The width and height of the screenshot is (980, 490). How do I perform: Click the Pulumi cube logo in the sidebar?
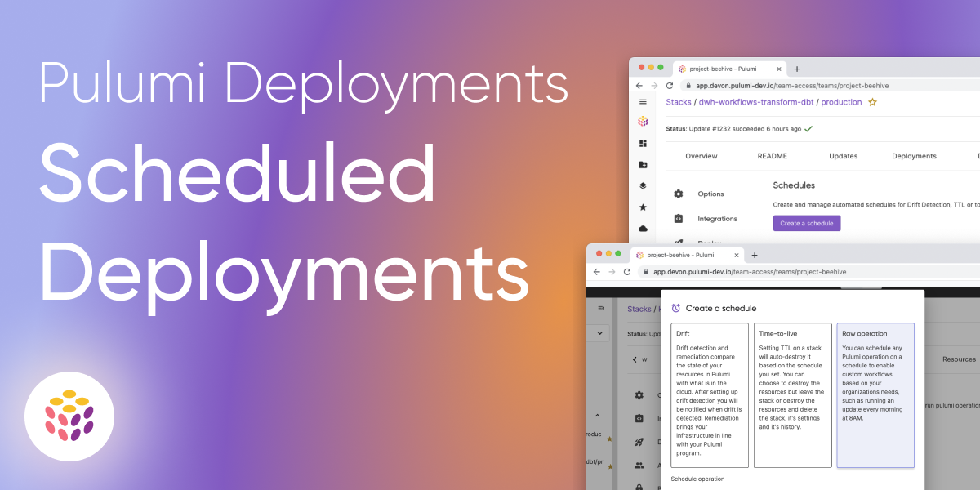tap(643, 121)
